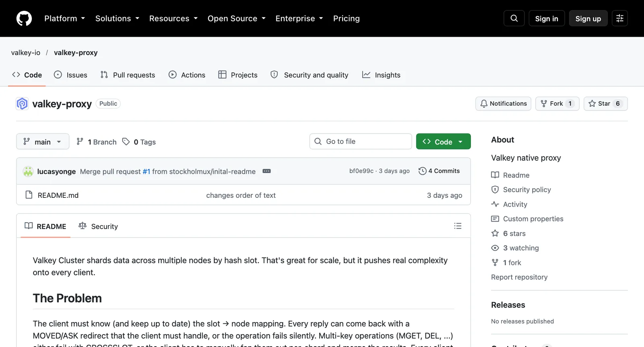Switch to the Security tab beside README
644x347 pixels.
click(98, 226)
